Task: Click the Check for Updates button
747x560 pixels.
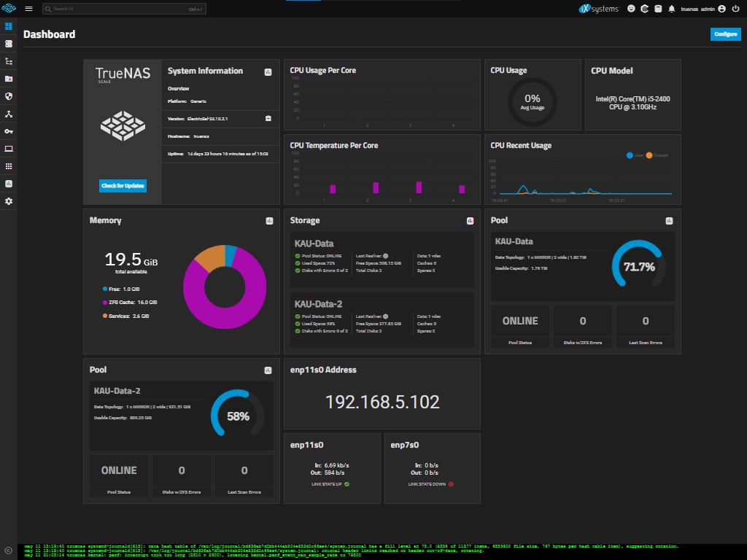Action: coord(123,186)
